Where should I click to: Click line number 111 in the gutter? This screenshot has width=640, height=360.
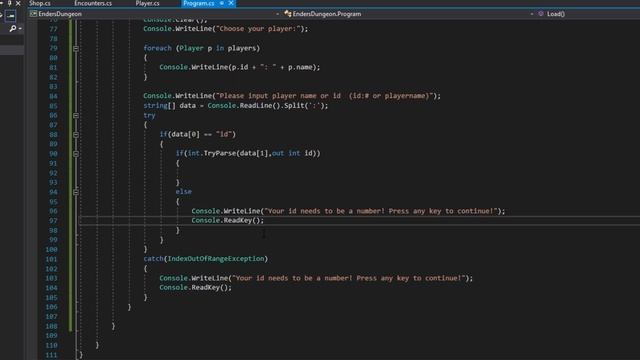coord(51,355)
